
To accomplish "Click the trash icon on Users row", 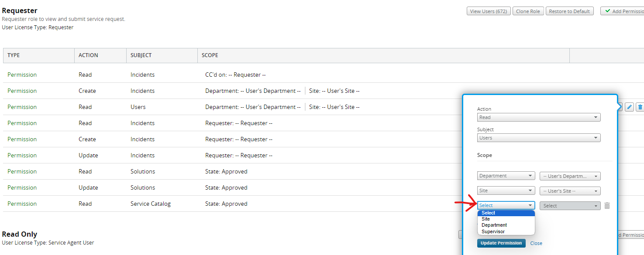I will pyautogui.click(x=640, y=107).
